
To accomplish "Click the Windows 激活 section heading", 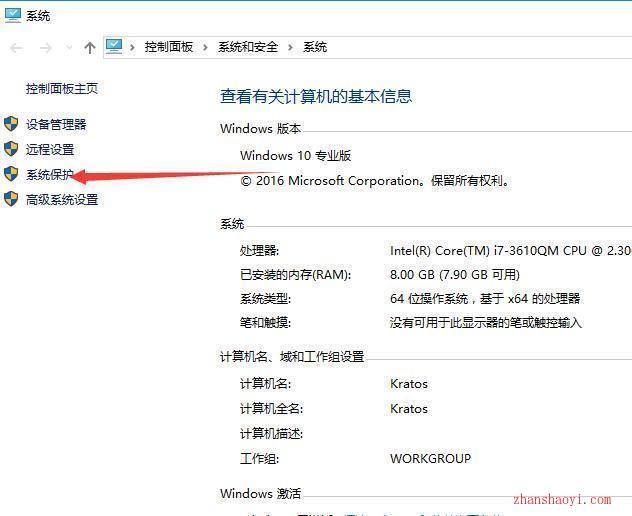I will coord(260,493).
